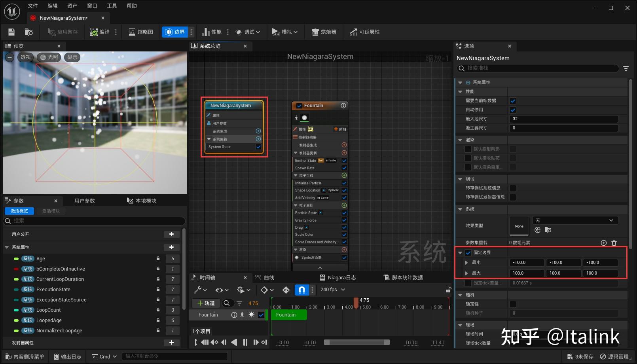Image resolution: width=637 pixels, height=364 pixels.
Task: Select the 边界 bounds display mode
Action: 175,32
